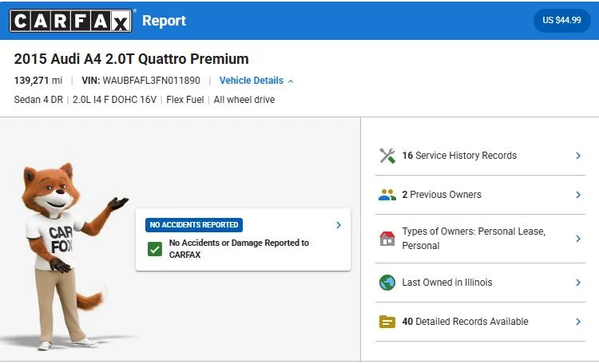This screenshot has width=599, height=364.
Task: Open 16 Service History Records
Action: [480, 156]
